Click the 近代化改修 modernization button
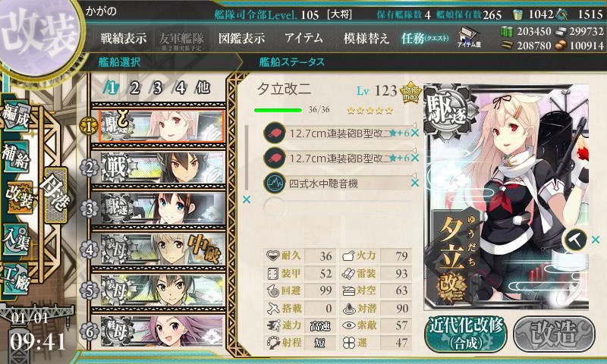This screenshot has height=364, width=607. click(466, 334)
